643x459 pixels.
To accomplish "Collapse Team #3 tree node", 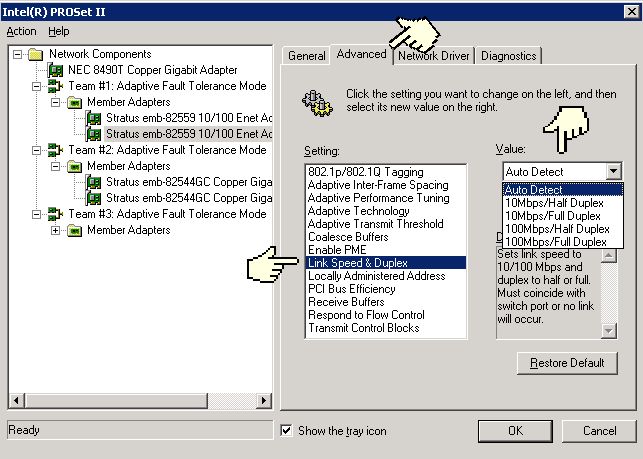I will pos(36,214).
